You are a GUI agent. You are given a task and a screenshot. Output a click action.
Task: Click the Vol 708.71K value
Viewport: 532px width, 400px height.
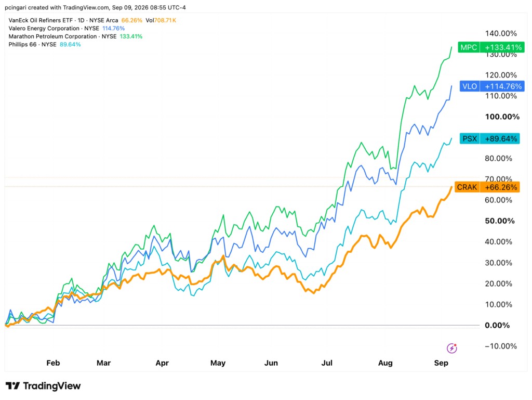161,20
